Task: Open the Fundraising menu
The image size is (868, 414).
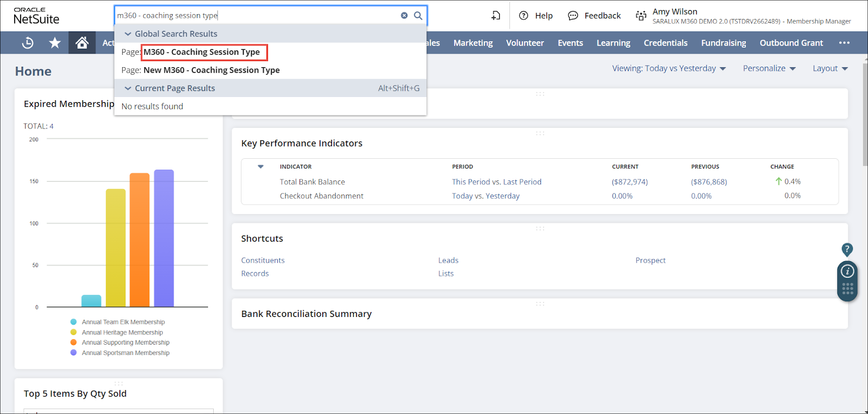Action: point(723,43)
